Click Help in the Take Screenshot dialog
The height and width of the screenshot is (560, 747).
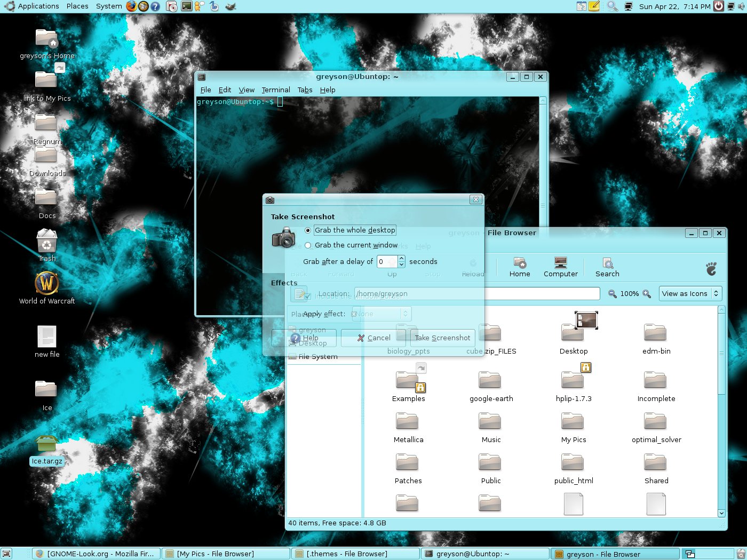(x=304, y=338)
